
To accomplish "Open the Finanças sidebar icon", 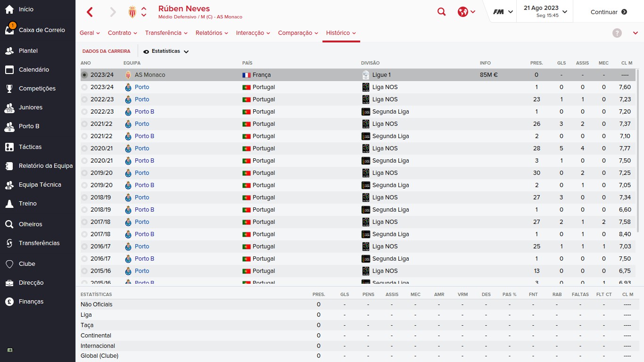I will 9,302.
